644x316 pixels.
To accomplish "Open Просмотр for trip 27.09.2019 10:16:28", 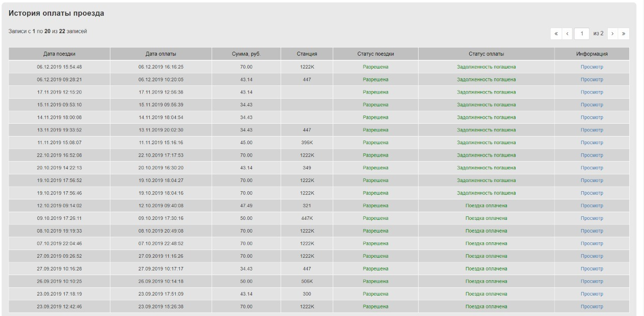I will coord(592,268).
